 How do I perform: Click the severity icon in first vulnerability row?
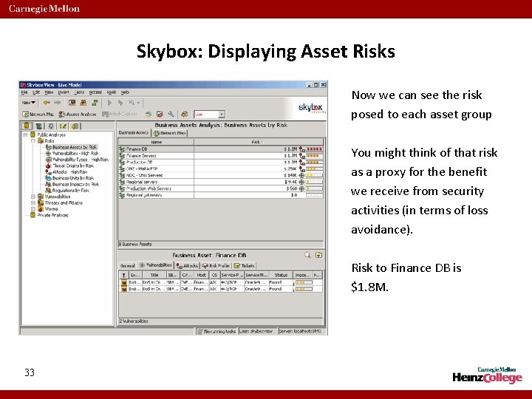[x=124, y=282]
